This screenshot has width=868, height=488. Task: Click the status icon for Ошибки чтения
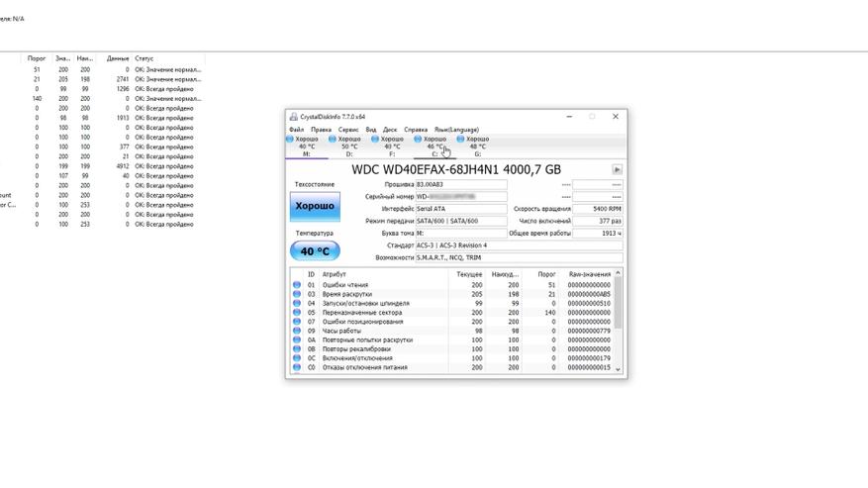297,285
